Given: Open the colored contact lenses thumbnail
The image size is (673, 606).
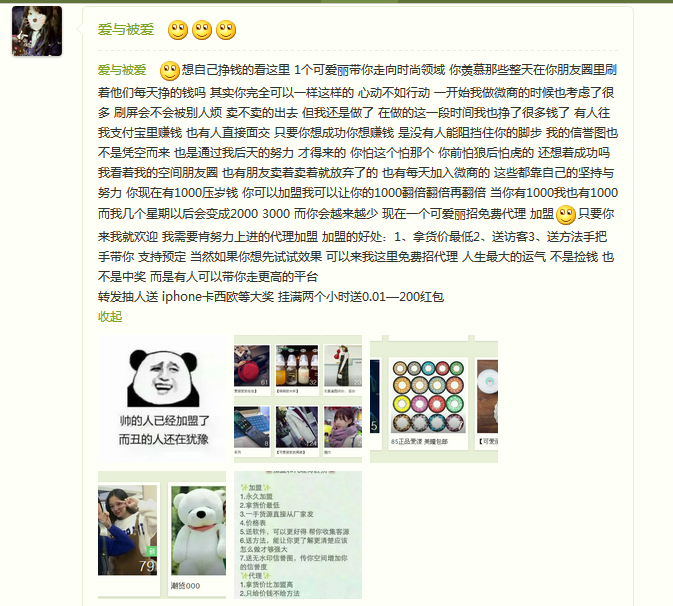Looking at the screenshot, I should pyautogui.click(x=434, y=399).
